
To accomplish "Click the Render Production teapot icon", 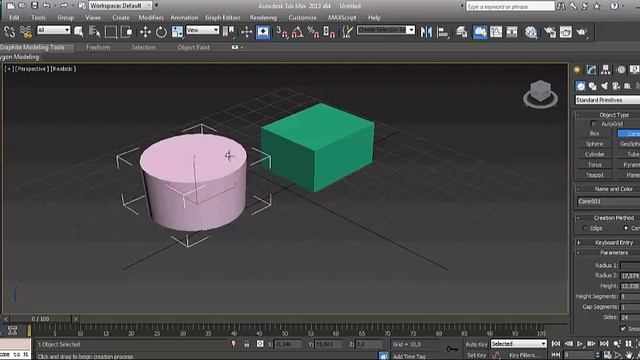I will pos(582,32).
